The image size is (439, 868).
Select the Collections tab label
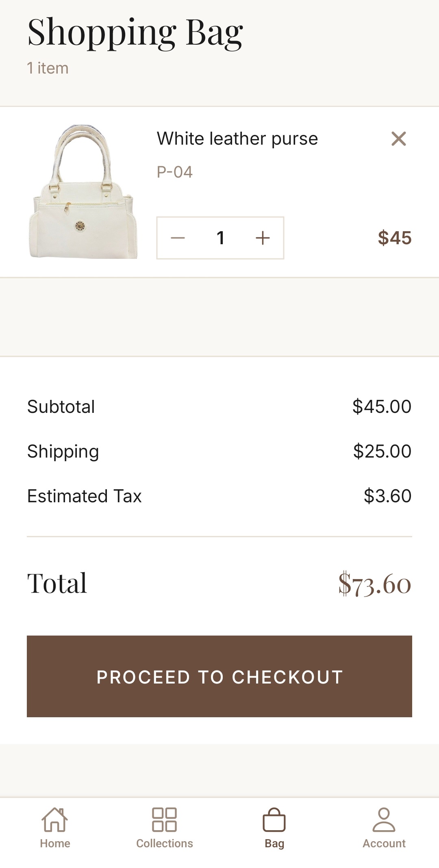[165, 844]
